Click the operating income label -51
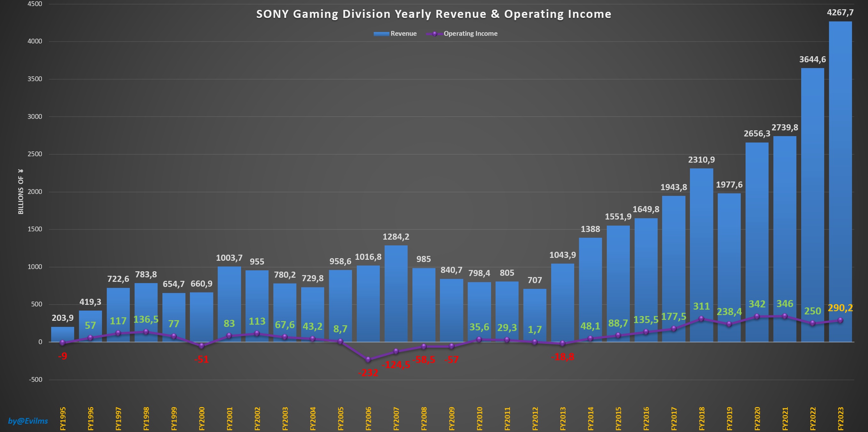The image size is (868, 432). pyautogui.click(x=201, y=359)
